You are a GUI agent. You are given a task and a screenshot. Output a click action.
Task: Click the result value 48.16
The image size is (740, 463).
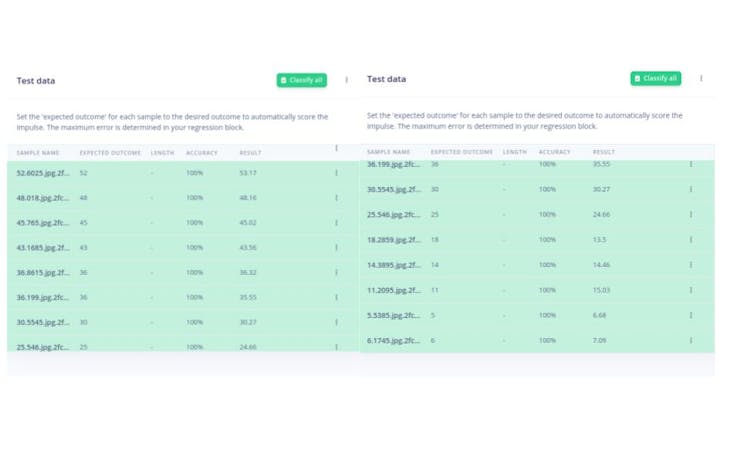pyautogui.click(x=248, y=198)
